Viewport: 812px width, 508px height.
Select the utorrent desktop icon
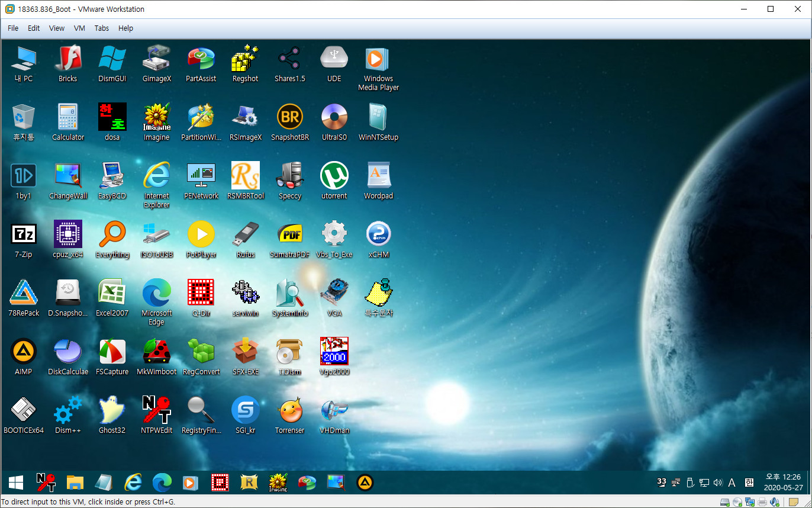[x=334, y=181]
